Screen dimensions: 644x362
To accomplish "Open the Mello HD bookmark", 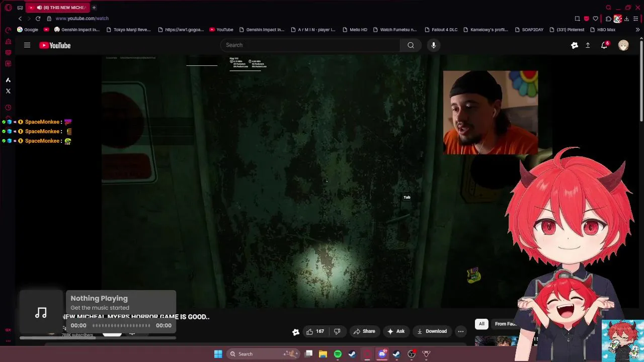I will coord(355,30).
